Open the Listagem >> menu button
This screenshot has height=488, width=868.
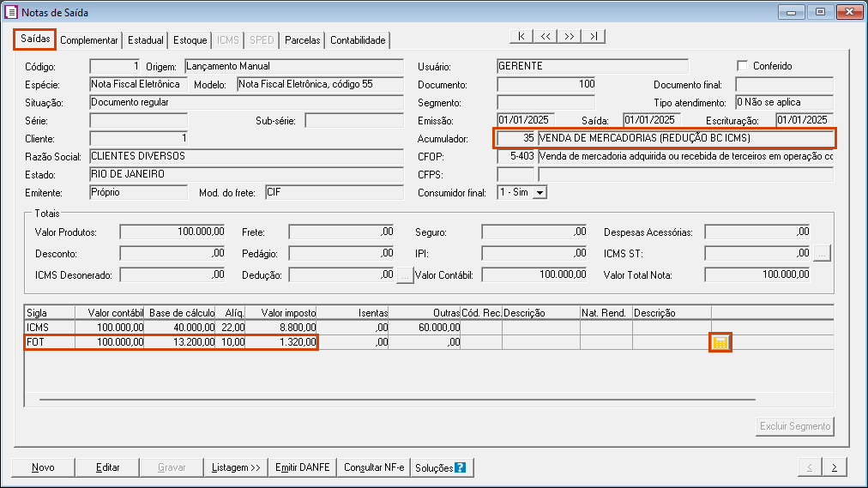[x=236, y=467]
